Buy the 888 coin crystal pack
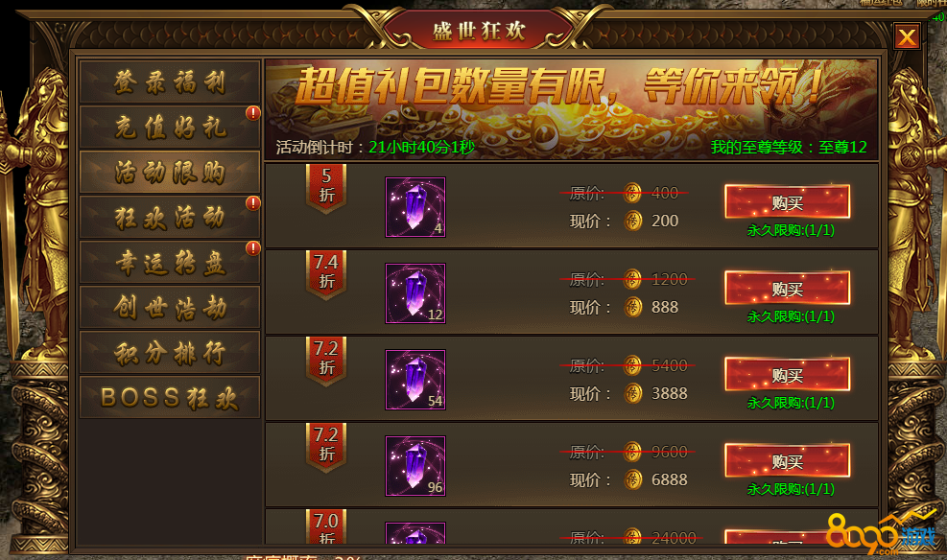Viewport: 947px width, 560px height. coord(788,289)
